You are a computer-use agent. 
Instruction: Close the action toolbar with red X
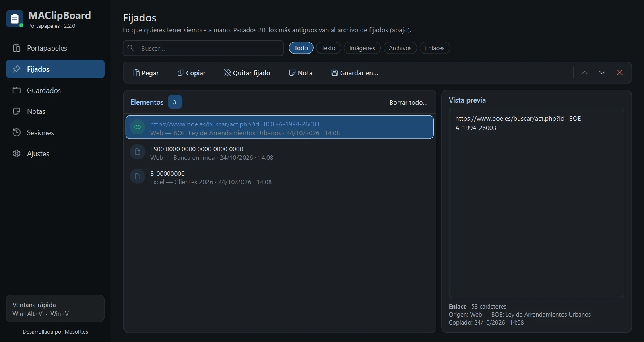point(620,73)
